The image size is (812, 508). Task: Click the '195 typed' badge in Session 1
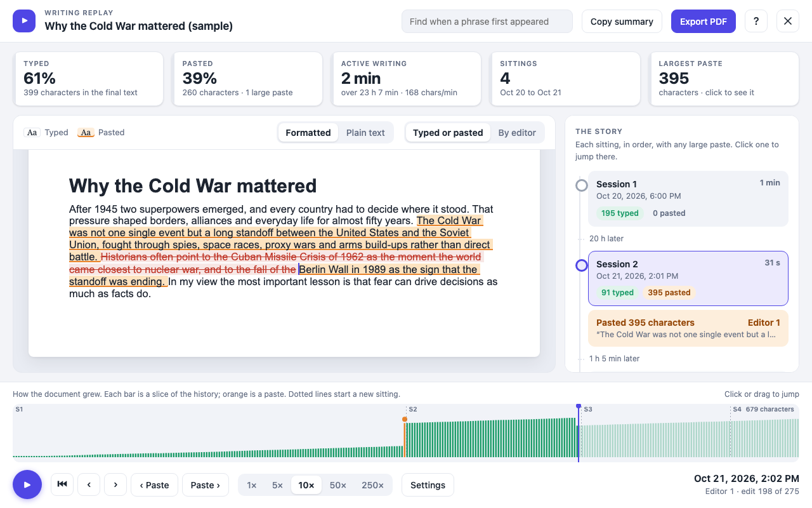click(620, 213)
